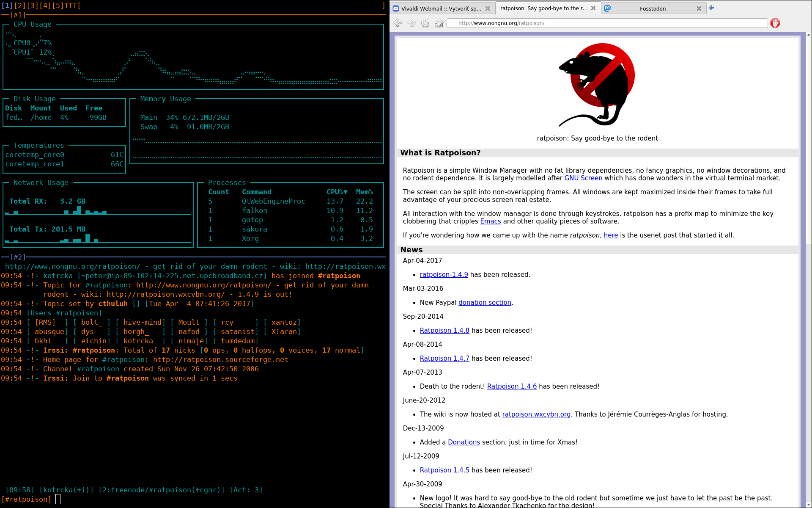Click the Swap memory usage line
The height and width of the screenshot is (508, 812).
click(x=185, y=127)
